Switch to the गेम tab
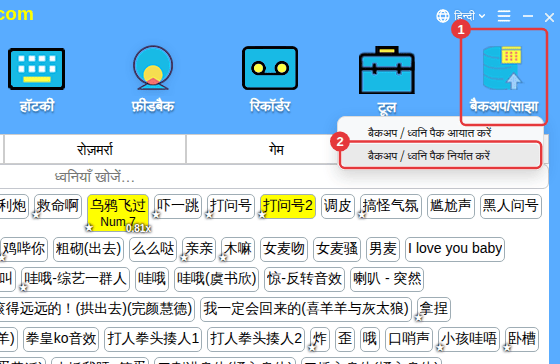The image size is (560, 364). pyautogui.click(x=276, y=149)
